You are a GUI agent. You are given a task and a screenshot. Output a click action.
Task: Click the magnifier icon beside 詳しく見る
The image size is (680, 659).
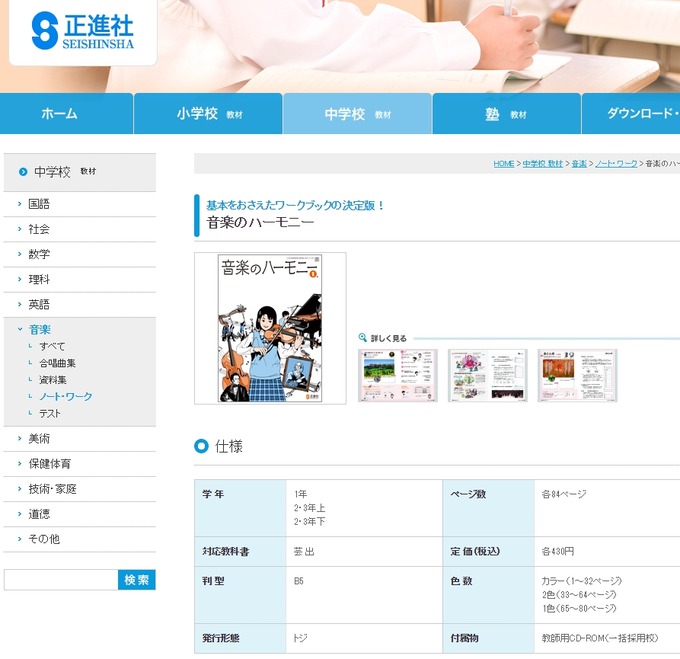click(363, 337)
